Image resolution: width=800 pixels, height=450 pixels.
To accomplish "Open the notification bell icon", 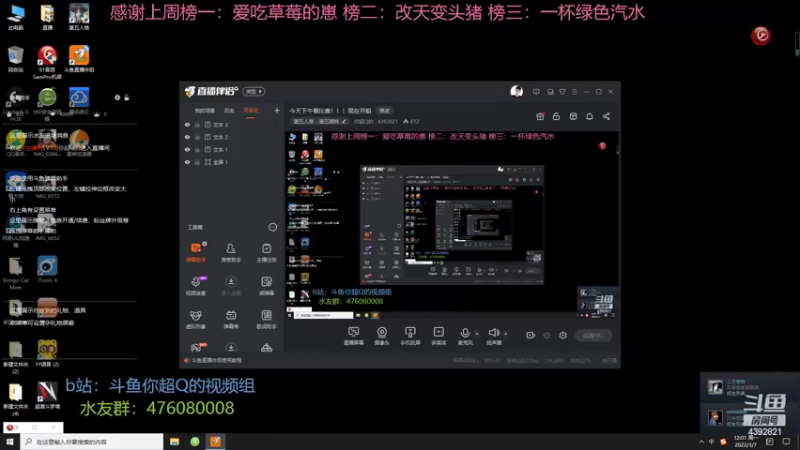I will [x=590, y=116].
